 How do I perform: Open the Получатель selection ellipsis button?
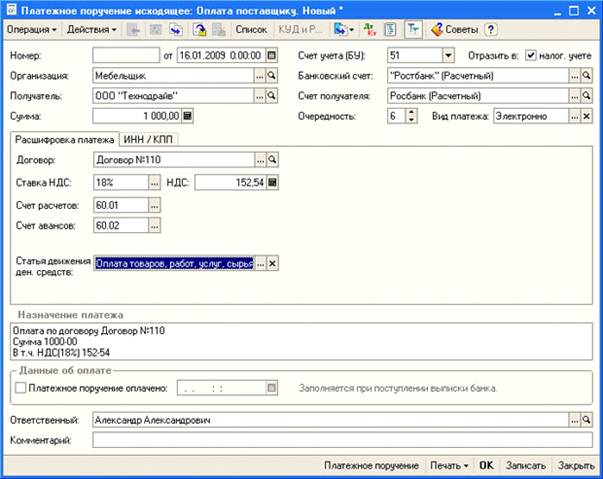coord(260,96)
